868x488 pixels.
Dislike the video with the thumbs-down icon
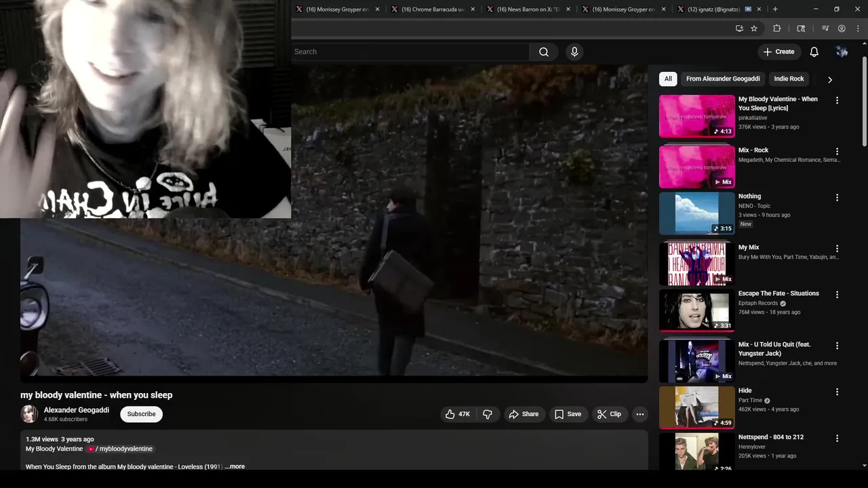[487, 414]
